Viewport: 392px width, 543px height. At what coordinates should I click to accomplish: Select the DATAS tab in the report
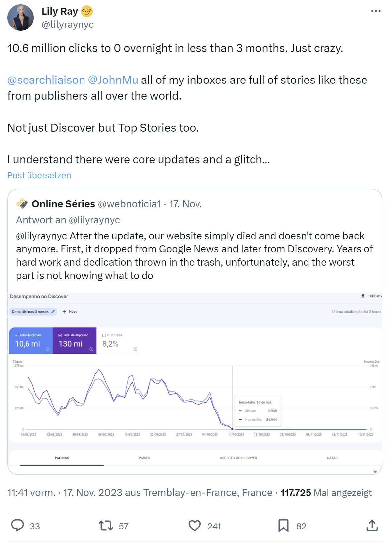tap(332, 458)
